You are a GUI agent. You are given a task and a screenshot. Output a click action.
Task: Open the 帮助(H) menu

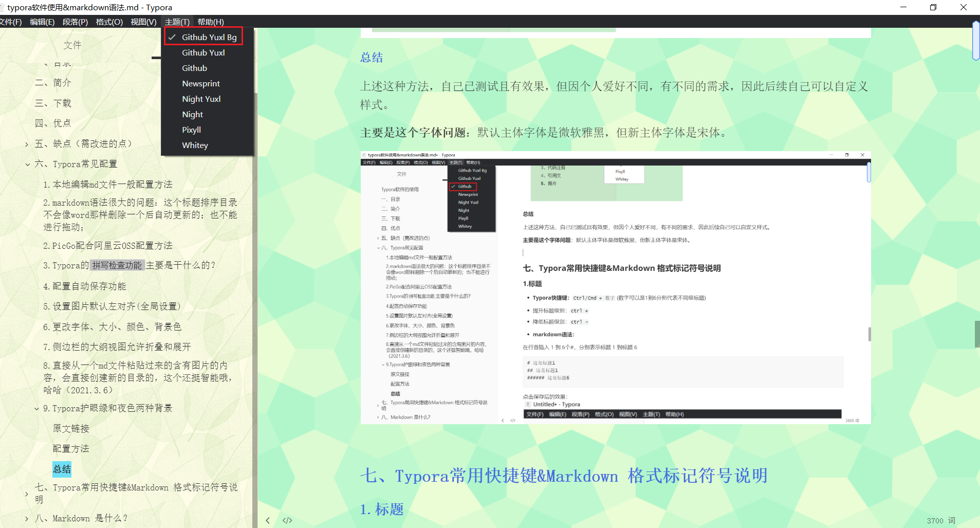[211, 22]
